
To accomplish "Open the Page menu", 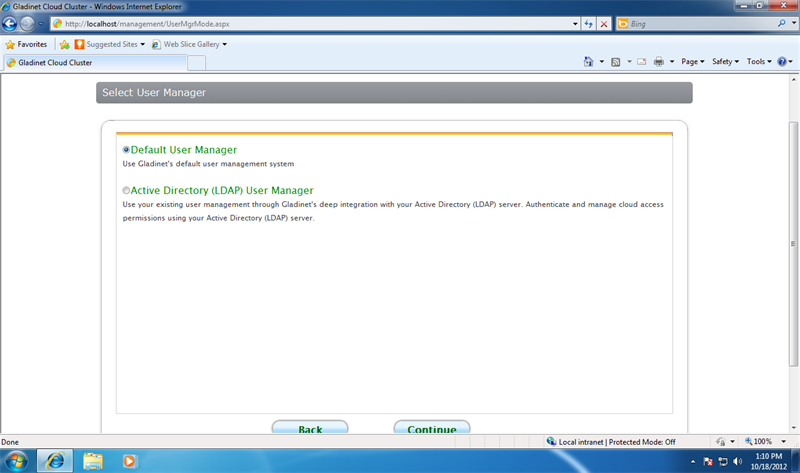I will (692, 62).
